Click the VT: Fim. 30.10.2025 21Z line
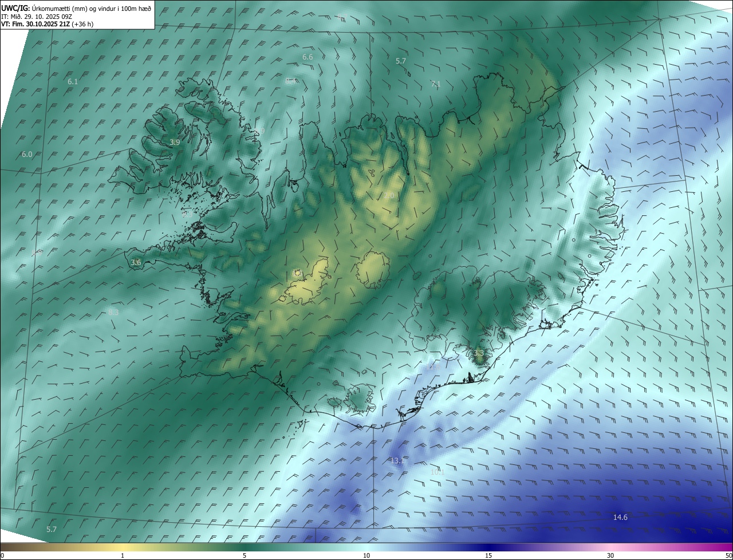Image resolution: width=733 pixels, height=560 pixels. (x=47, y=23)
